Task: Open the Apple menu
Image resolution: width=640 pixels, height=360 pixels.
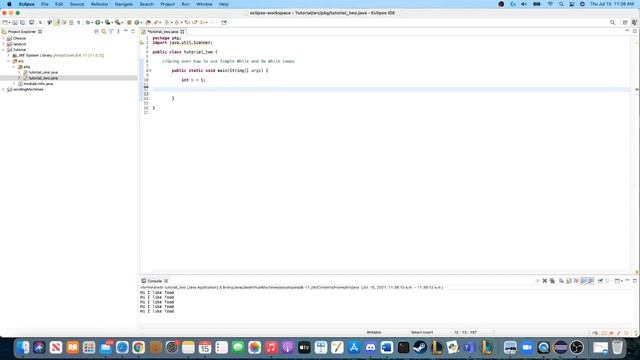Action: click(x=9, y=4)
